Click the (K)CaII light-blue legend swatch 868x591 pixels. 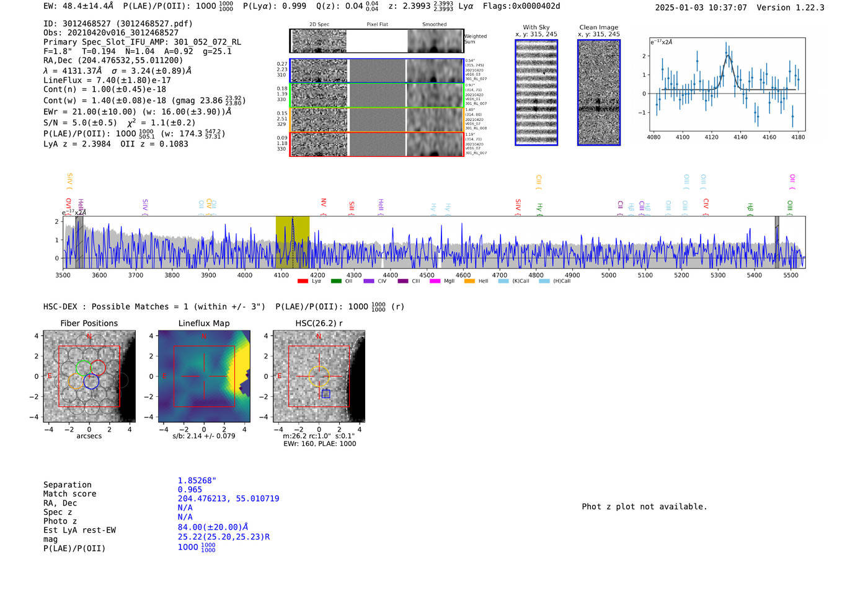coord(503,281)
